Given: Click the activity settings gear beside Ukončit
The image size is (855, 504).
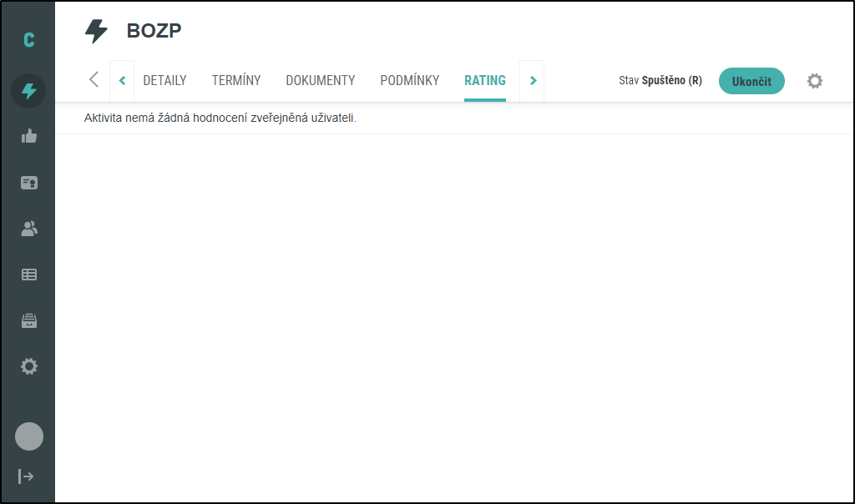Looking at the screenshot, I should [x=814, y=81].
